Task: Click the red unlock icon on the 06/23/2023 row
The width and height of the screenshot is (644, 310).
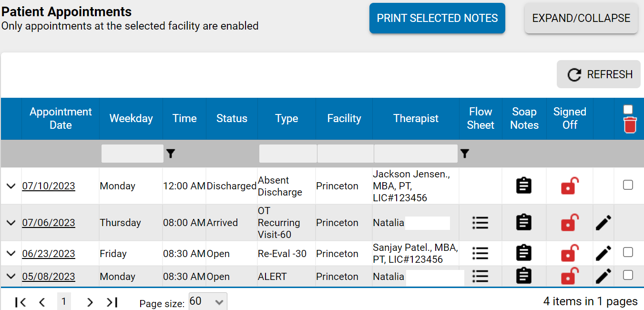Action: pos(570,253)
